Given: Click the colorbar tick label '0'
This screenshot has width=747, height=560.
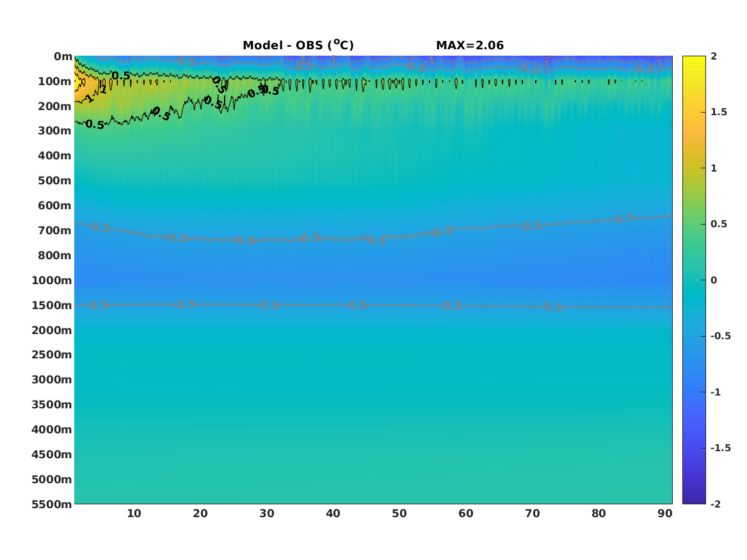Looking at the screenshot, I should (714, 280).
